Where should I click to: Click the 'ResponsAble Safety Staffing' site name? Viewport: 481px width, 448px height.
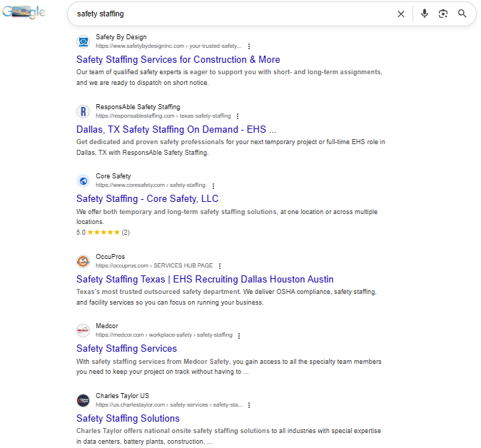click(x=138, y=107)
